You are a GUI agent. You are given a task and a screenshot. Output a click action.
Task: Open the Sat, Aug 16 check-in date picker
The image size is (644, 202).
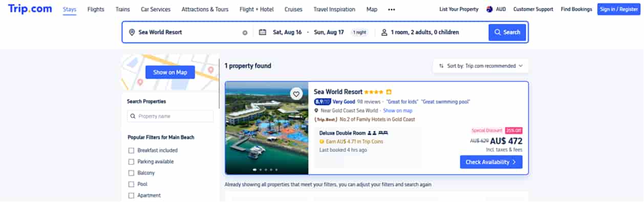287,32
